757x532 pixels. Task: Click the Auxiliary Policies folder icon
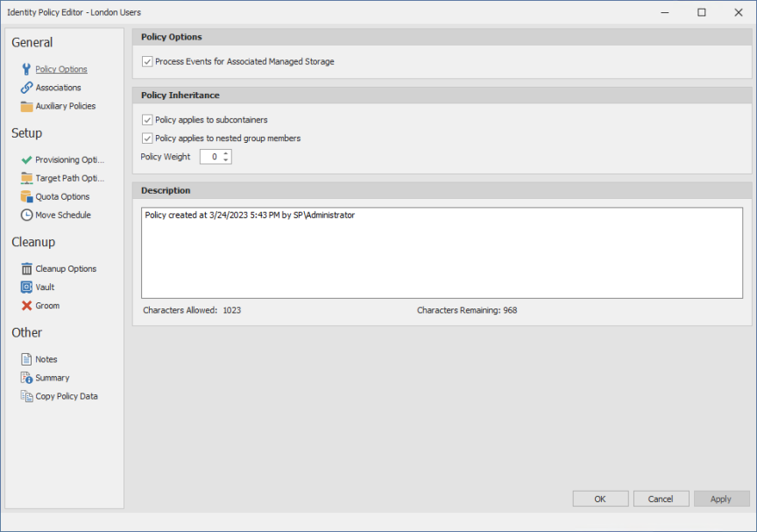tap(26, 106)
